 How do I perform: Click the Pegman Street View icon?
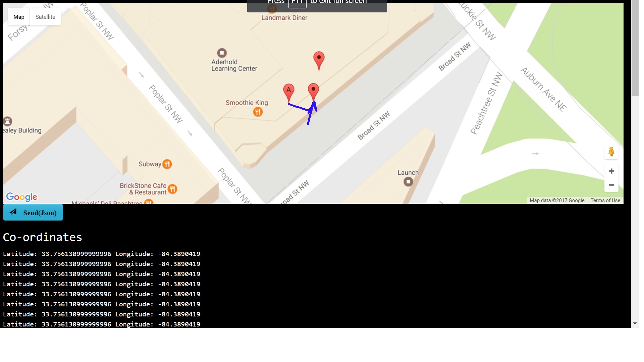tap(611, 152)
